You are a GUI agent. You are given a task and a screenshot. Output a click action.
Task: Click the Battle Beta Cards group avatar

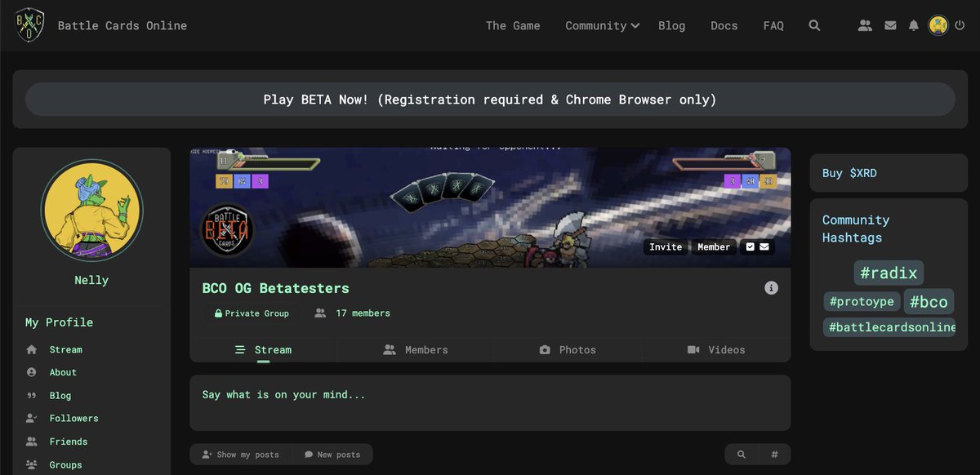(227, 229)
